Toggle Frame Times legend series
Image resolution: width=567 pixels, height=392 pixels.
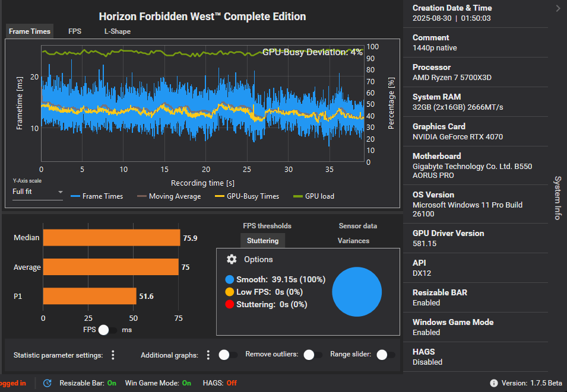(97, 196)
